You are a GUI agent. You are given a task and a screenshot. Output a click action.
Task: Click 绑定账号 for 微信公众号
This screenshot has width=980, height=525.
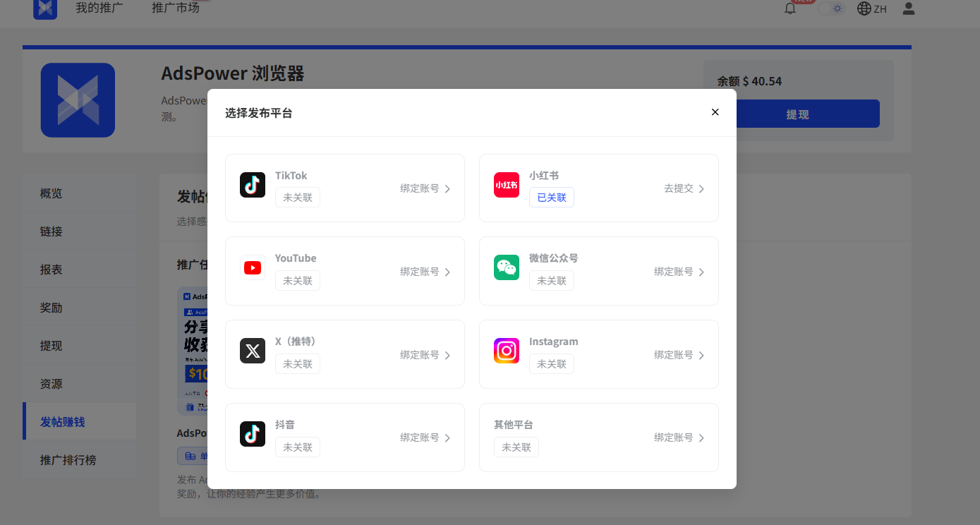674,272
